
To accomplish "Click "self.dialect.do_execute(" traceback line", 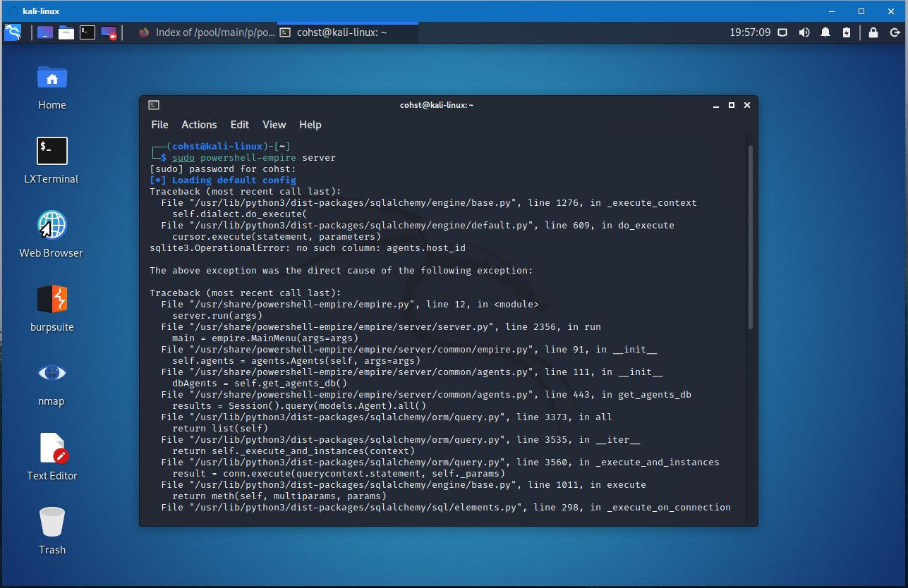I will (240, 214).
